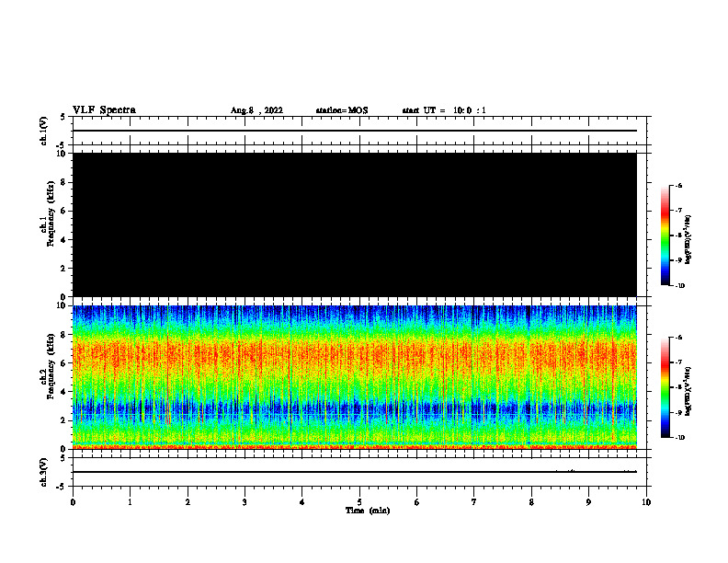Select the date label "Aug.8 , 2022"

(x=256, y=110)
